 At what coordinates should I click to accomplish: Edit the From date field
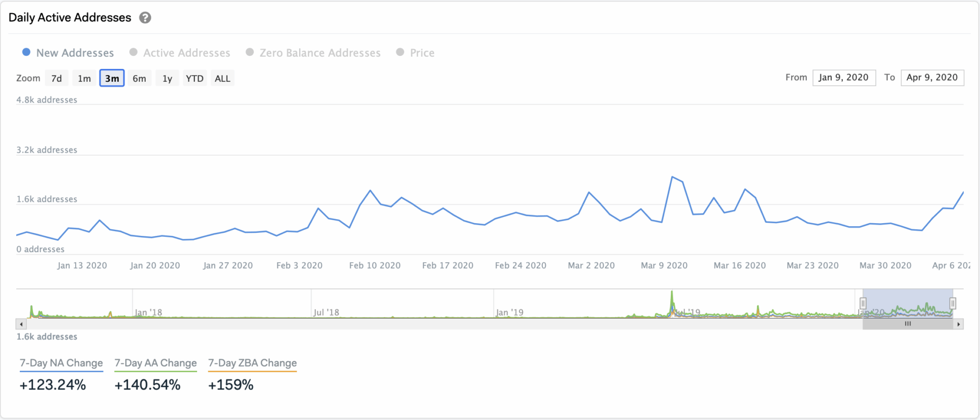(843, 78)
